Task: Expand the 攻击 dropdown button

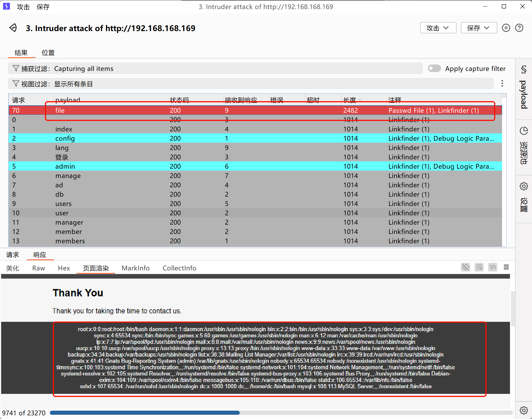Action: pyautogui.click(x=438, y=28)
